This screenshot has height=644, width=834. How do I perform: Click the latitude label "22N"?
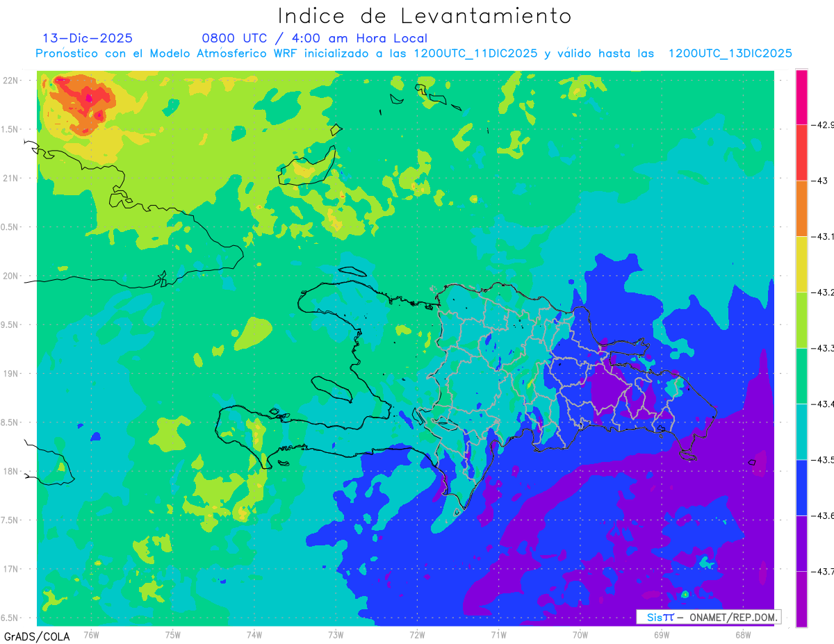(x=10, y=80)
